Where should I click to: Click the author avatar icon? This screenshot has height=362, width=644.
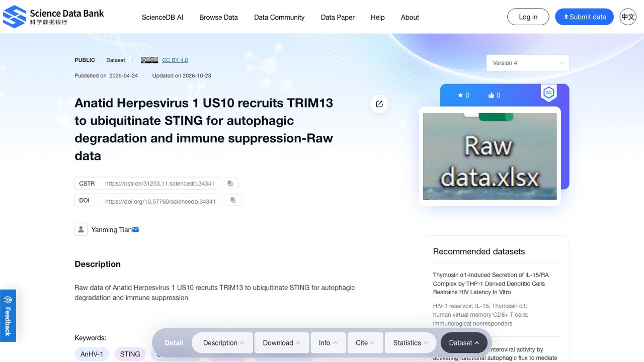[x=81, y=230]
